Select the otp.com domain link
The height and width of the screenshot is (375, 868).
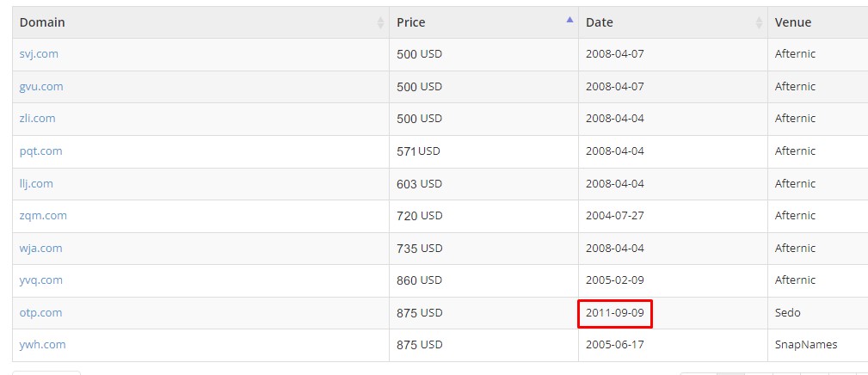click(x=40, y=313)
